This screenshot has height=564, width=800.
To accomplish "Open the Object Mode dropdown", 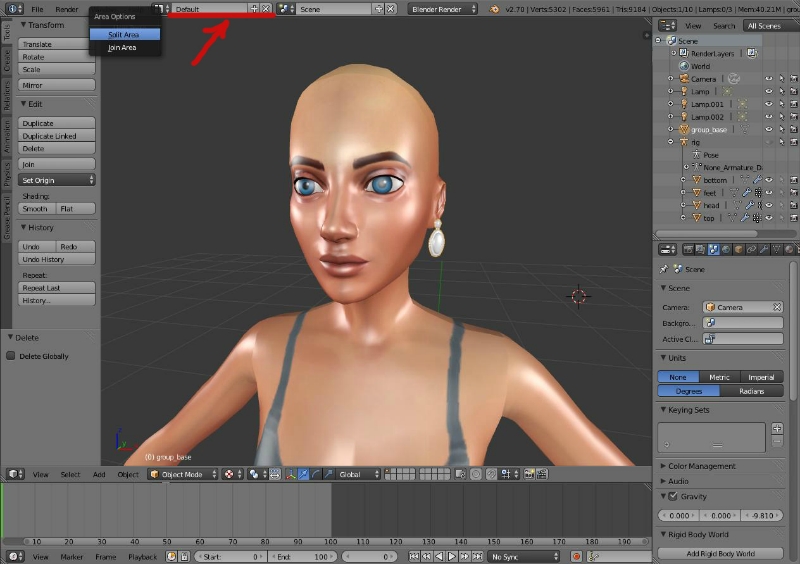I will coord(181,474).
